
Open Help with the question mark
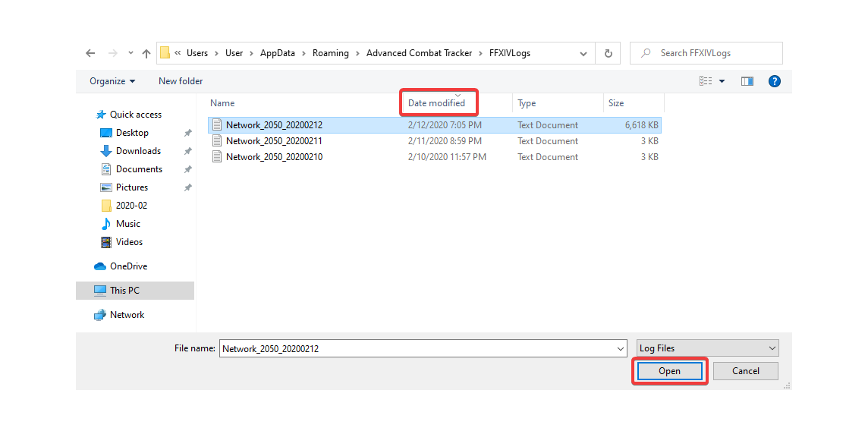[775, 81]
